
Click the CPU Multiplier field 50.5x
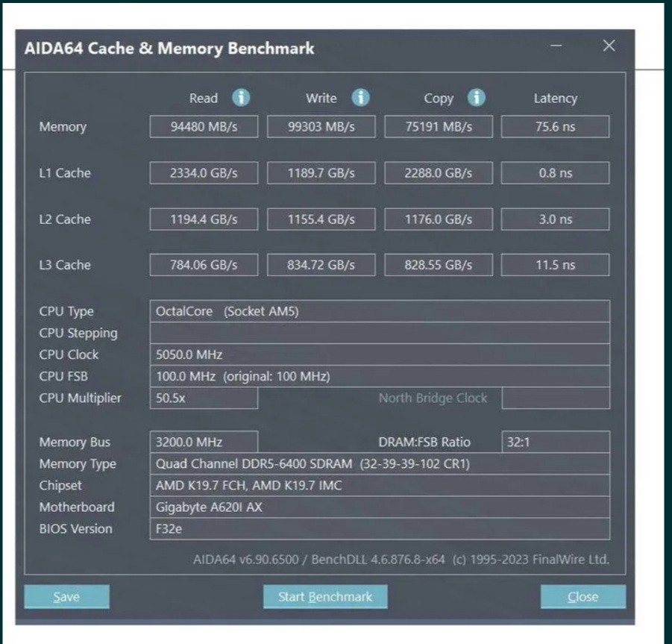(204, 398)
